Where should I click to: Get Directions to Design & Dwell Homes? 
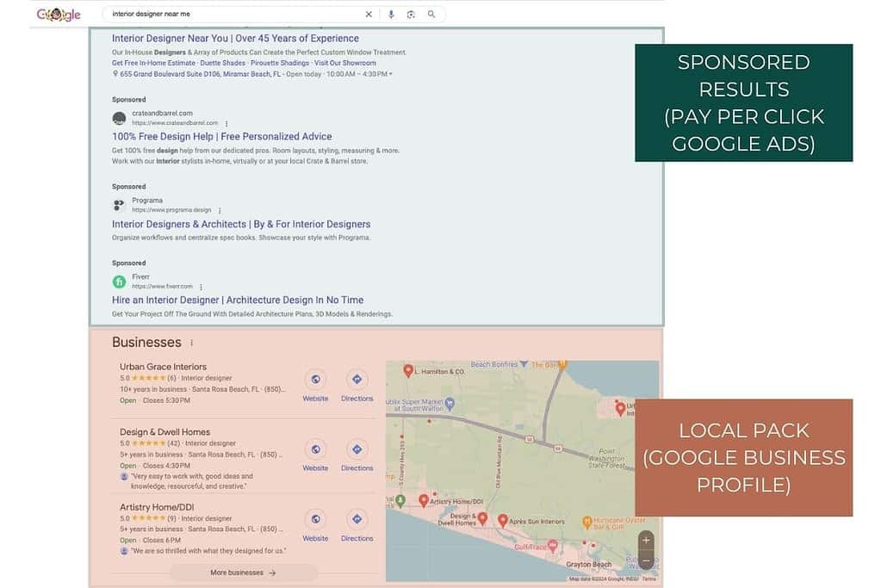(357, 449)
